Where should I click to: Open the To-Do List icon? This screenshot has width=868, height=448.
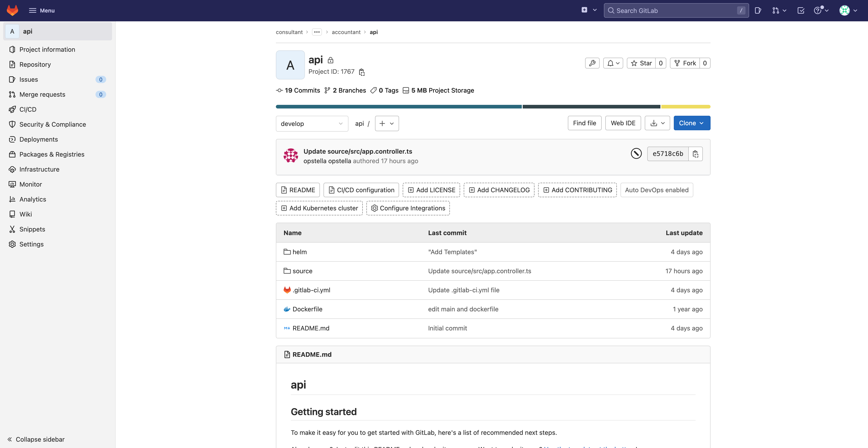point(801,10)
